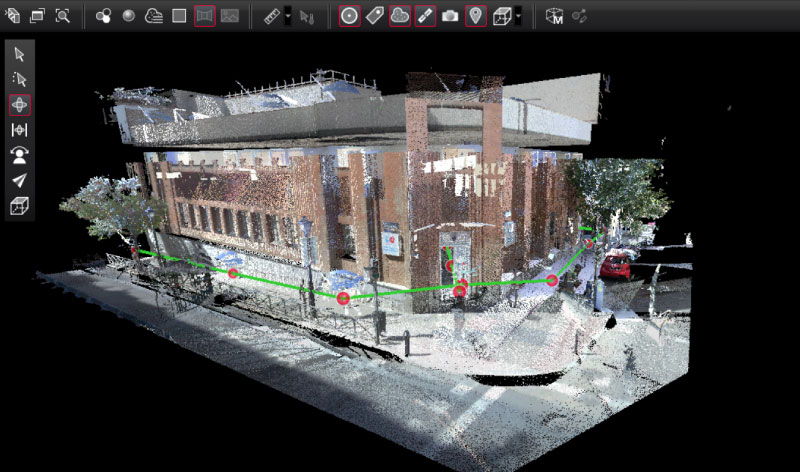The image size is (800, 472).
Task: Toggle the panoramic view mode button
Action: (x=205, y=16)
